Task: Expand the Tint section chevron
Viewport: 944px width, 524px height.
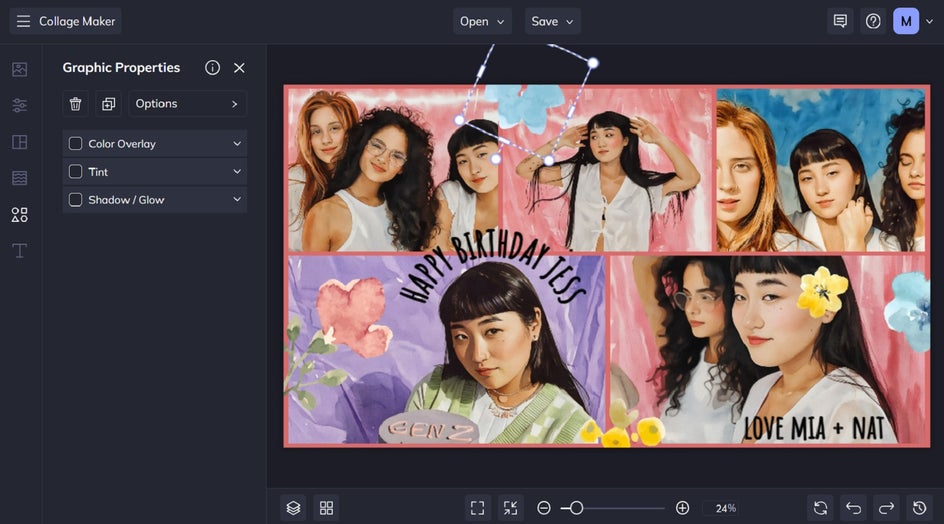Action: click(237, 172)
